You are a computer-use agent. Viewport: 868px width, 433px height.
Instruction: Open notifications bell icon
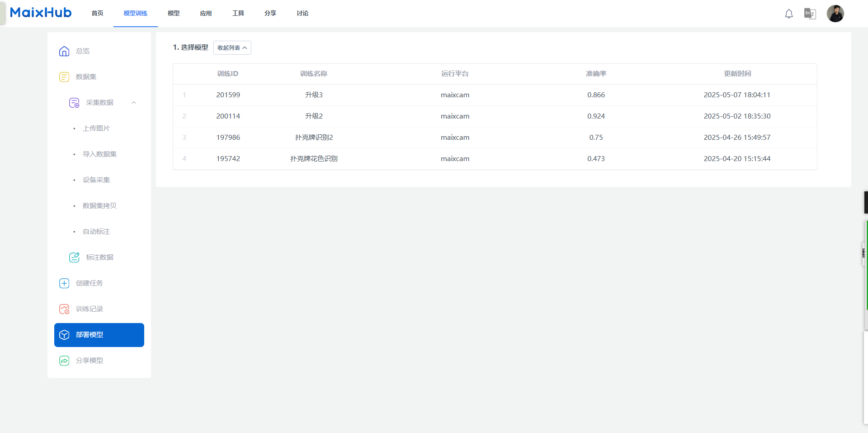(789, 14)
